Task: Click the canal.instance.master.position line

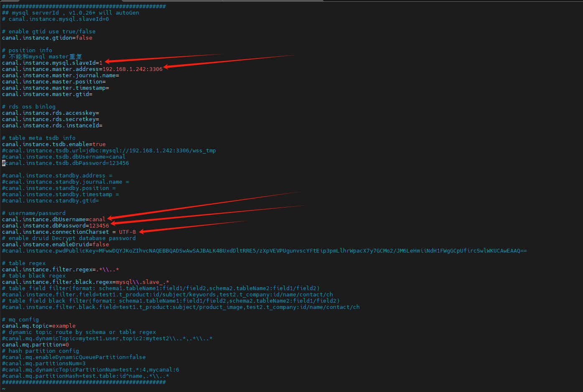Action: coord(53,82)
